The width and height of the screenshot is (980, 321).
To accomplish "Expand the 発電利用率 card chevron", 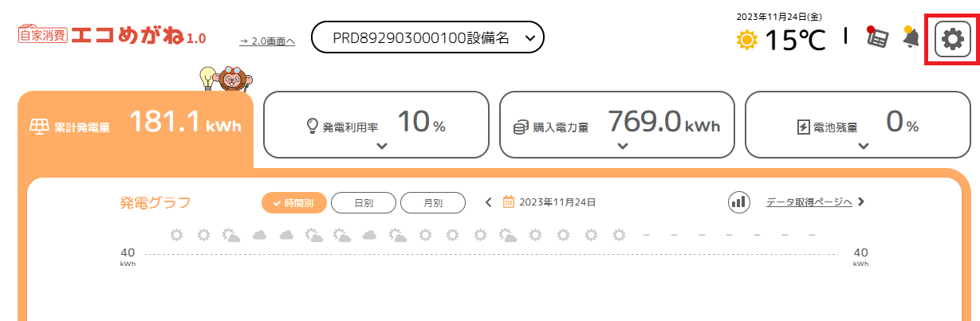I will pos(381,146).
